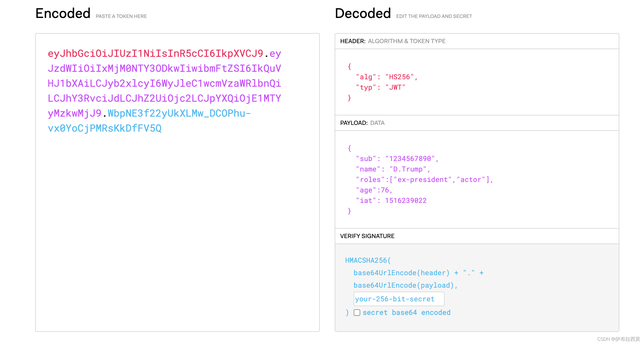Screen dimensions: 644x344
Task: Click the 'PAYLOAD:' section label
Action: tap(354, 123)
